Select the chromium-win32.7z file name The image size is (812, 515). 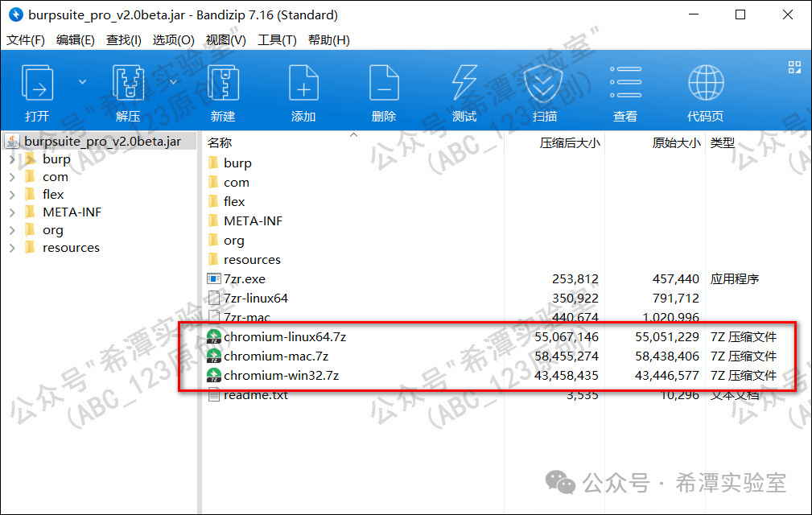click(281, 375)
